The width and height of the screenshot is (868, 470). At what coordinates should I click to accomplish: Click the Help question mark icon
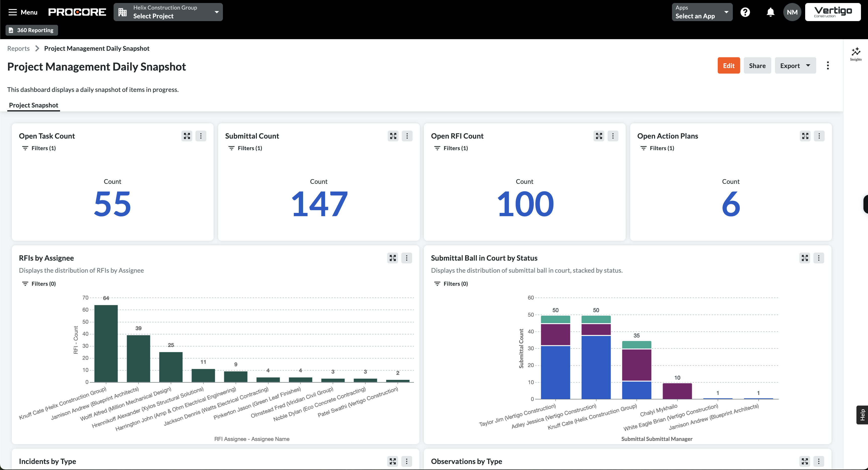(x=745, y=12)
